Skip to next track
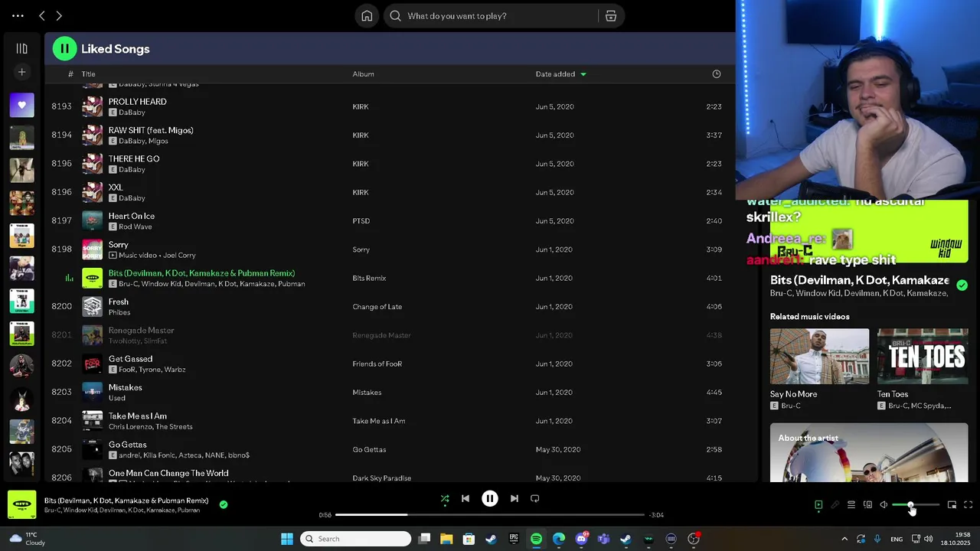 514,498
